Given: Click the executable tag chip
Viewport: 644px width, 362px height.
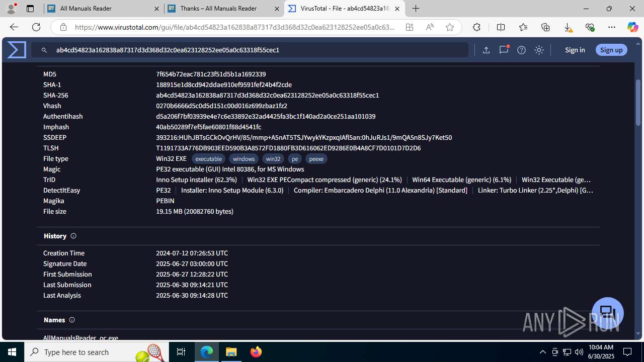Looking at the screenshot, I should tap(208, 159).
